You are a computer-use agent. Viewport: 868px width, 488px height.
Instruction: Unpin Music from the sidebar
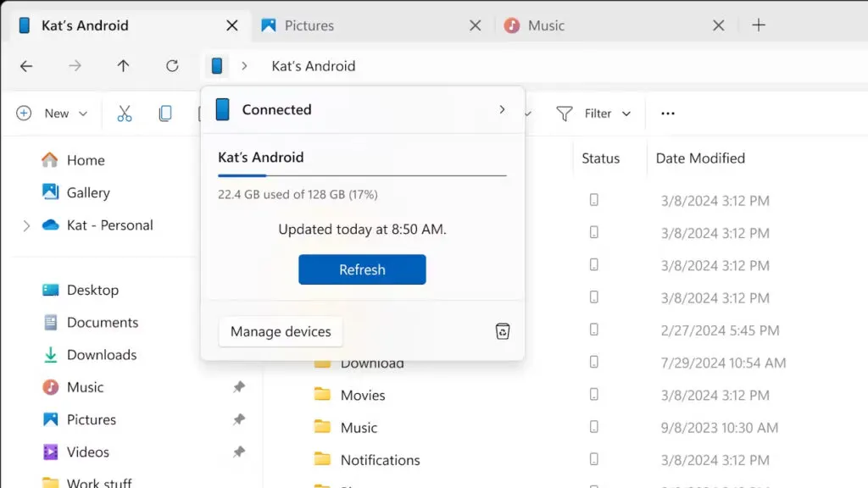point(238,386)
